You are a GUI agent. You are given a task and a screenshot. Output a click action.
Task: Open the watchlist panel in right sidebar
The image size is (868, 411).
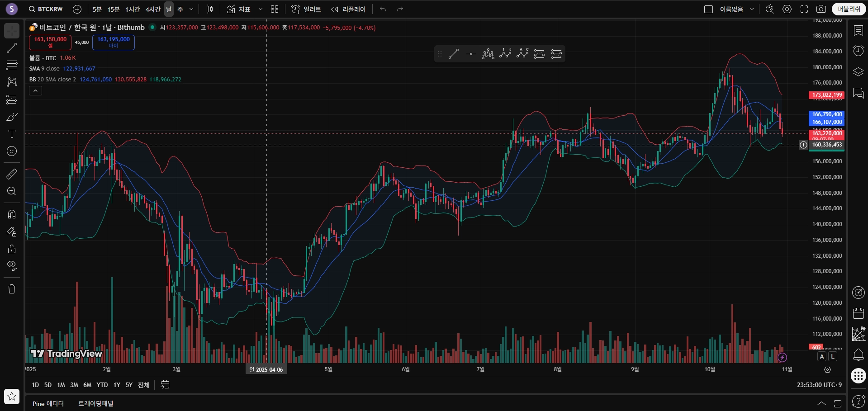(858, 30)
